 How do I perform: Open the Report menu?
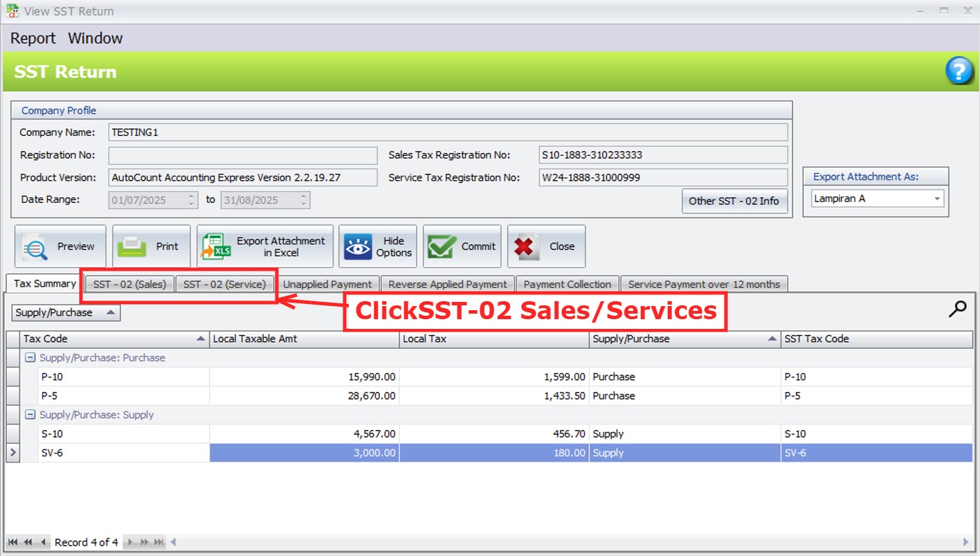pyautogui.click(x=33, y=39)
